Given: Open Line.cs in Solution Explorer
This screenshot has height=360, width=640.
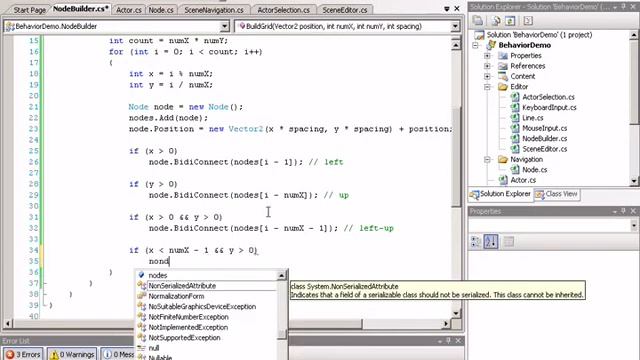Looking at the screenshot, I should [x=533, y=118].
